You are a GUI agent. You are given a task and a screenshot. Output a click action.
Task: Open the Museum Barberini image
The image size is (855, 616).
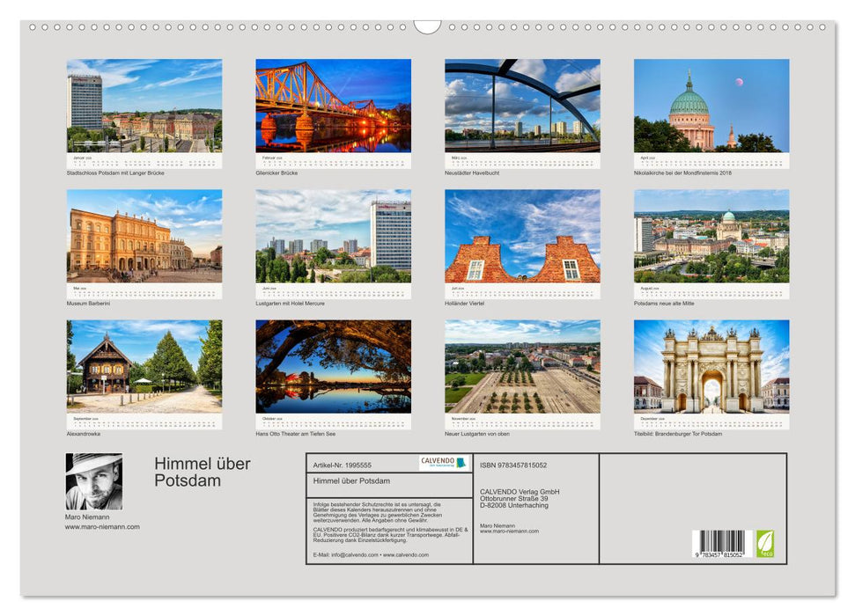click(144, 236)
